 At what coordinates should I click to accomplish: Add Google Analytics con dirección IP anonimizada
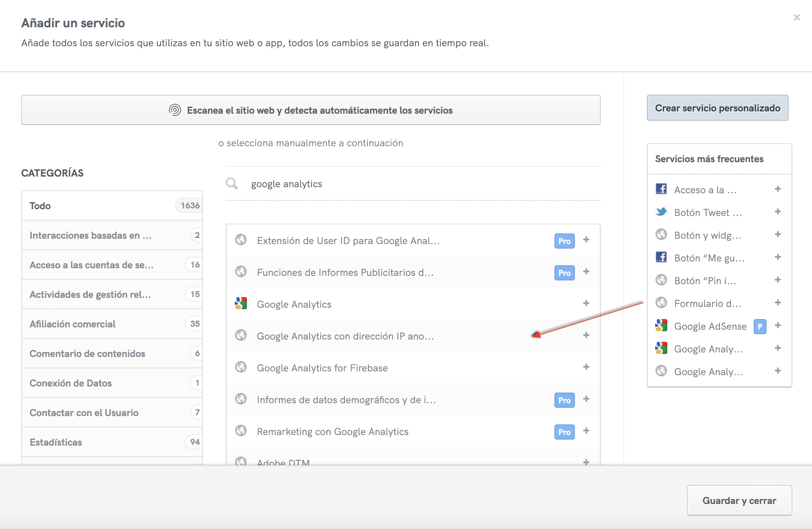[x=586, y=335]
